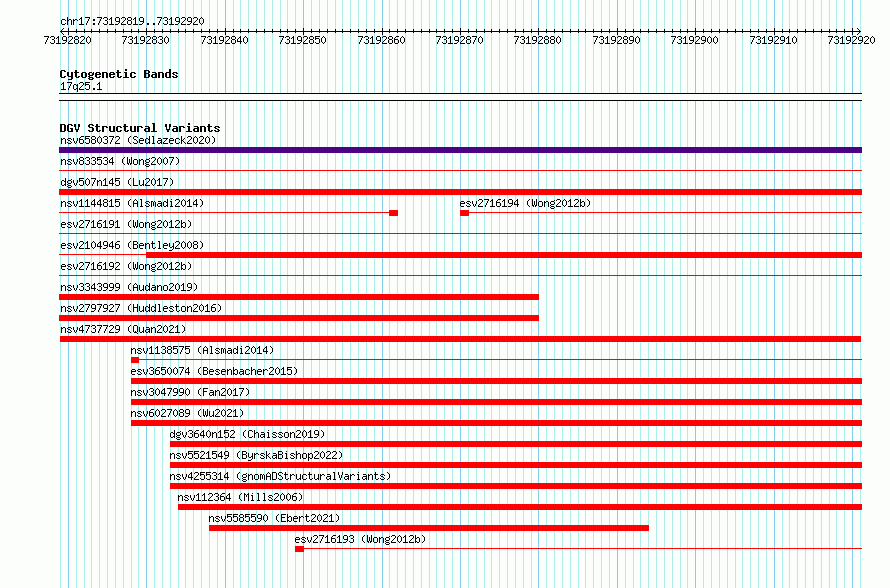Click esv2716194 (Wong2012b) variant label
890x588 pixels.
[x=526, y=203]
